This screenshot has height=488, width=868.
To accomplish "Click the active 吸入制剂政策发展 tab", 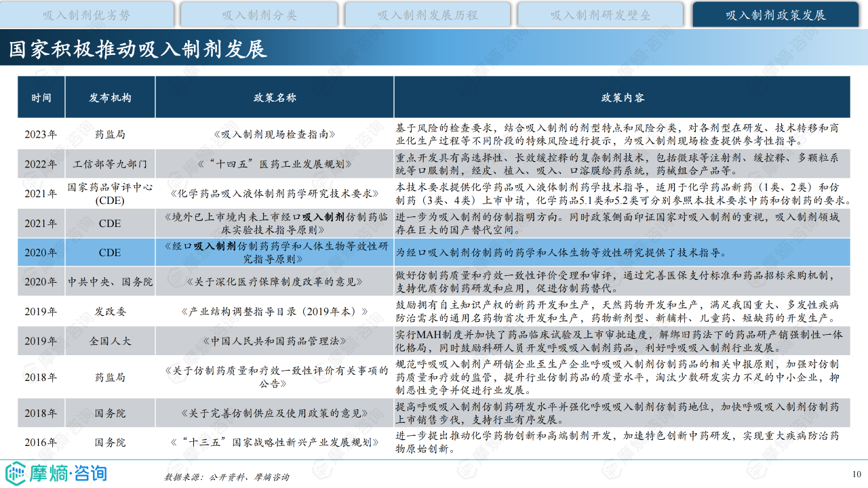I will click(776, 15).
